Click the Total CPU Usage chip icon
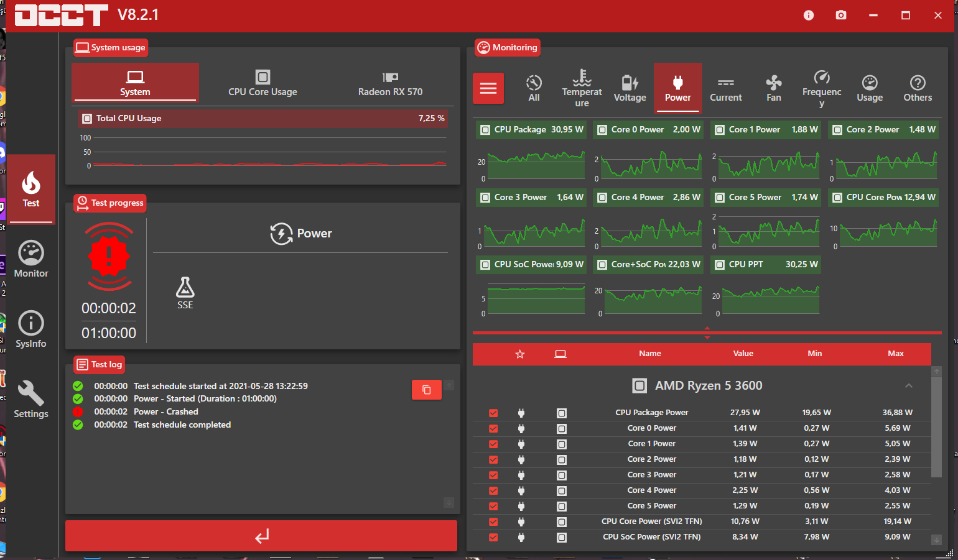958x560 pixels. point(87,118)
